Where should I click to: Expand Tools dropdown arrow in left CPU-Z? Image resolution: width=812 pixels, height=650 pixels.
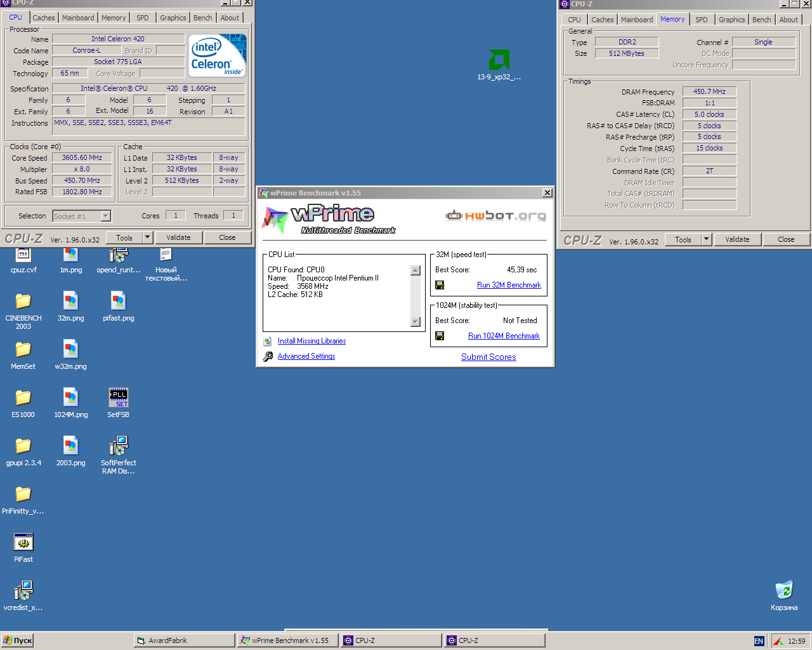coord(148,237)
